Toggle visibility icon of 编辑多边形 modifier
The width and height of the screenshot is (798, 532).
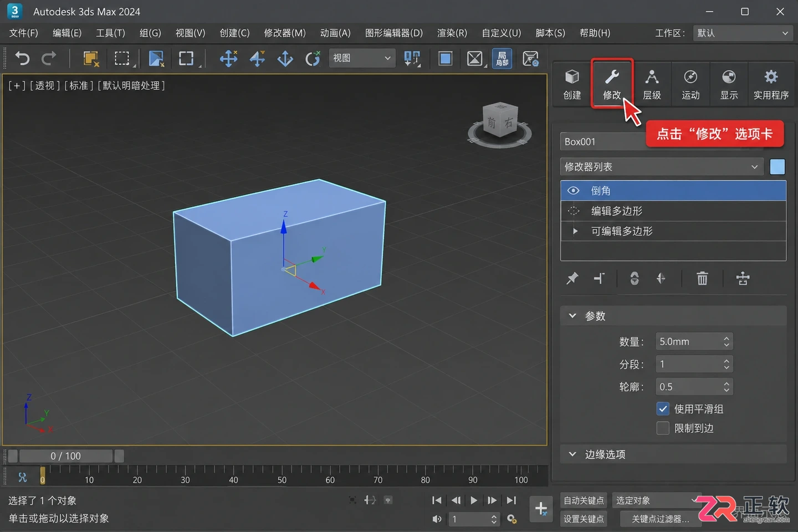pyautogui.click(x=574, y=211)
